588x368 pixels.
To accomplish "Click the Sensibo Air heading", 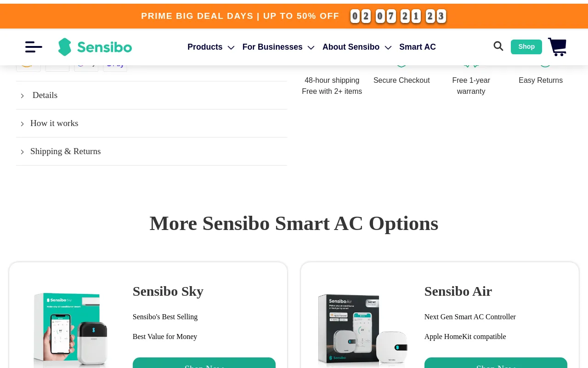I will (x=458, y=291).
